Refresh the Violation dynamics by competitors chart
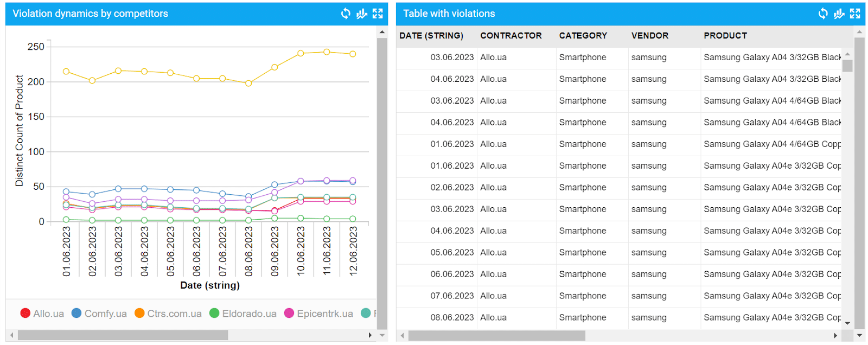 346,14
